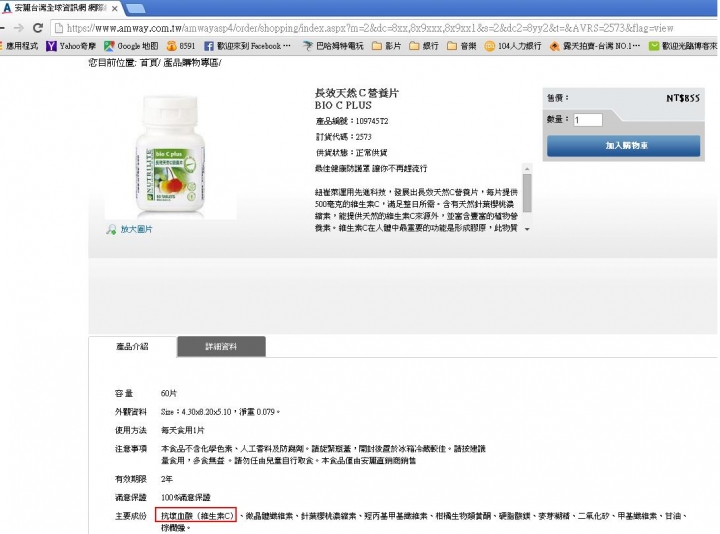Click the Bio C Plus product bottle image
The image size is (720, 534).
coord(171,155)
